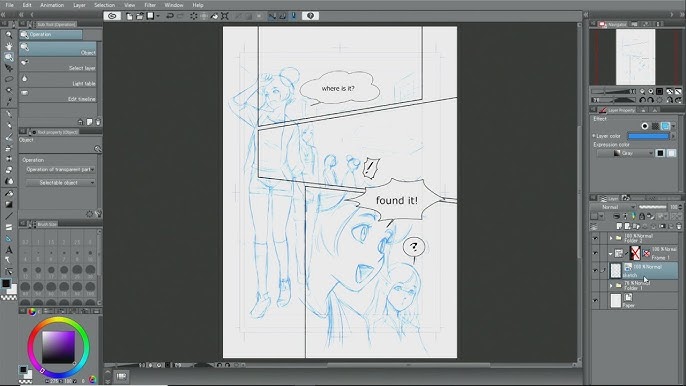Select the Gradient tool
Screen dimensions: 686x386
pos(9,204)
